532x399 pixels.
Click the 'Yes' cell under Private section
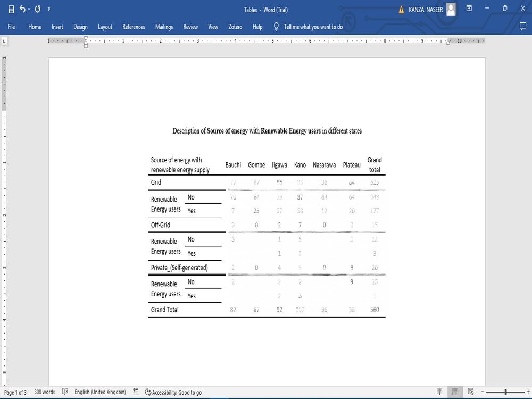point(192,296)
